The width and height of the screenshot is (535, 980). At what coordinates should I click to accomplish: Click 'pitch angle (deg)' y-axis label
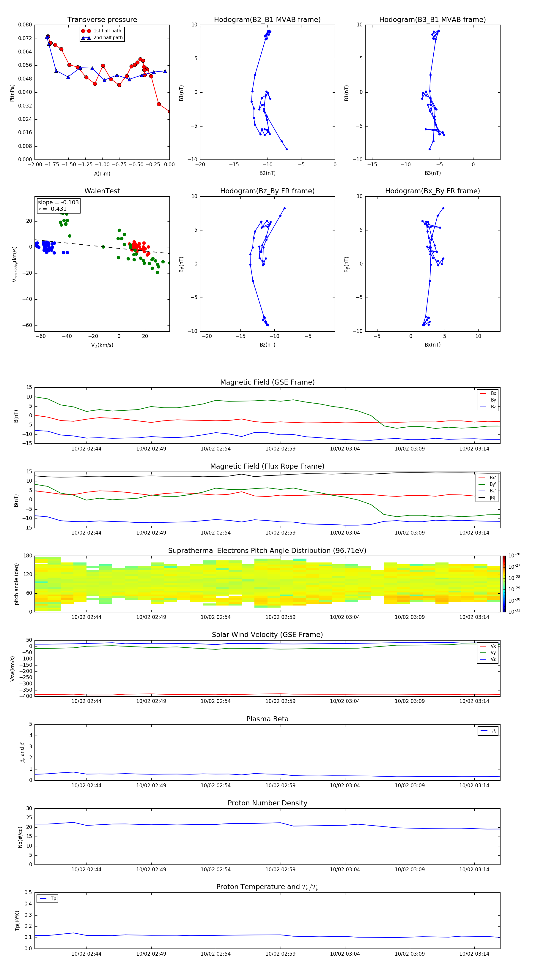(16, 584)
